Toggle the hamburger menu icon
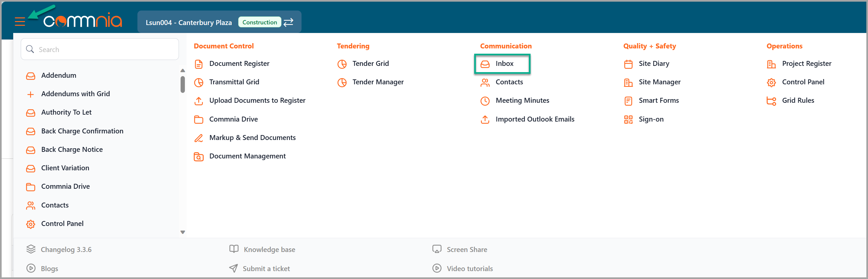Viewport: 868px width, 279px height. [x=20, y=22]
